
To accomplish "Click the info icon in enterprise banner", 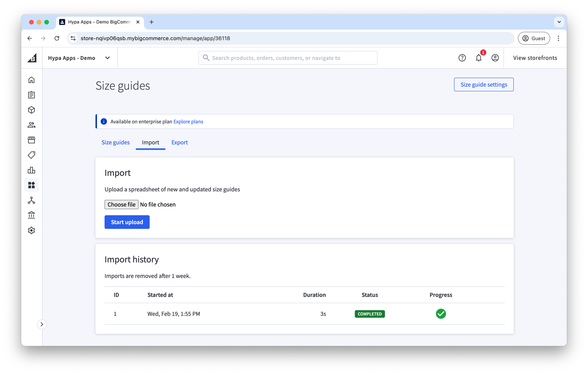I will [104, 122].
